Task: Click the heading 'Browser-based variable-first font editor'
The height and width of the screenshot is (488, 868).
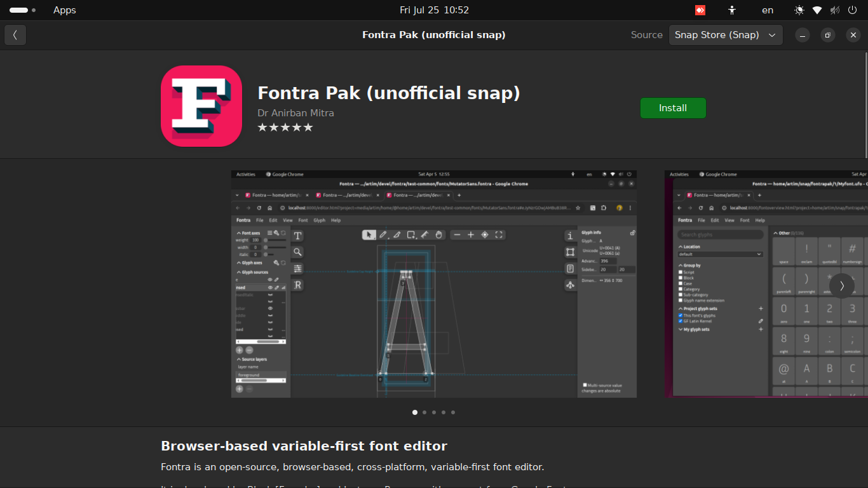Action: [x=304, y=446]
